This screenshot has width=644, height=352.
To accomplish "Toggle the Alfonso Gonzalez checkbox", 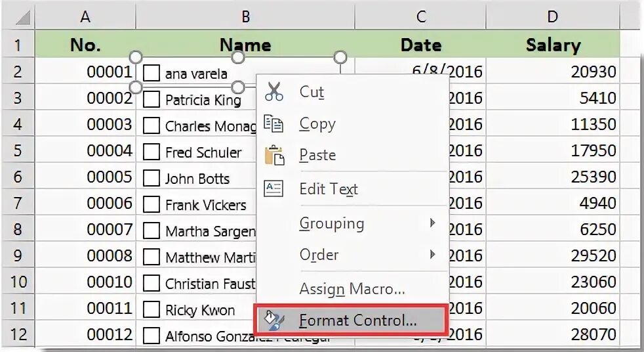I will click(x=151, y=336).
